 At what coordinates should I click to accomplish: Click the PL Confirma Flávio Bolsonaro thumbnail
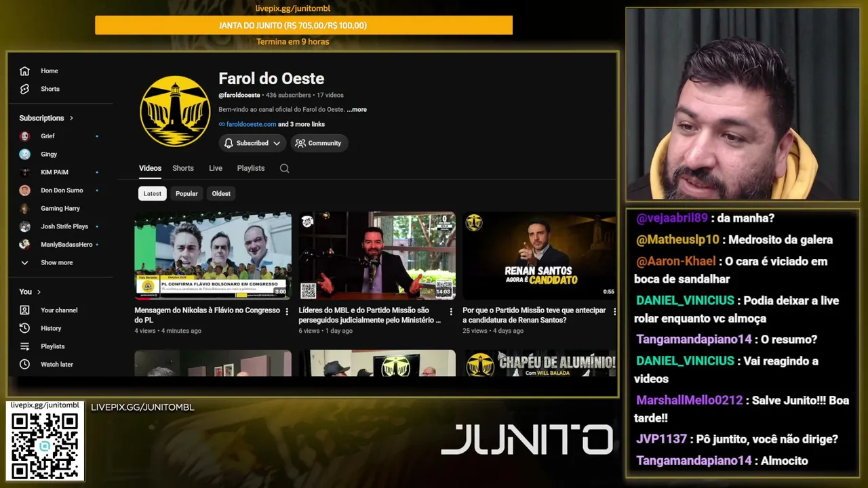pyautogui.click(x=213, y=256)
